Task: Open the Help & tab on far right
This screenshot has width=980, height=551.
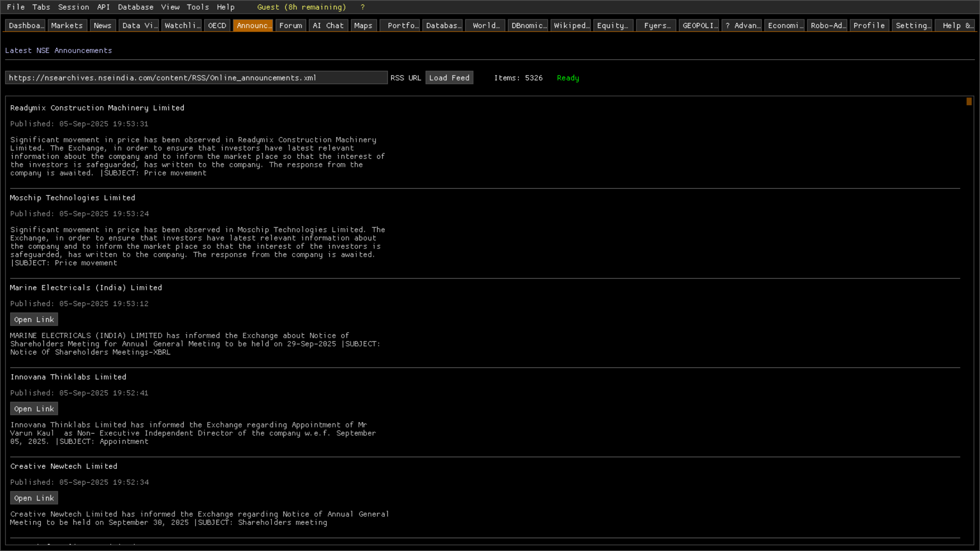Action: pos(954,26)
